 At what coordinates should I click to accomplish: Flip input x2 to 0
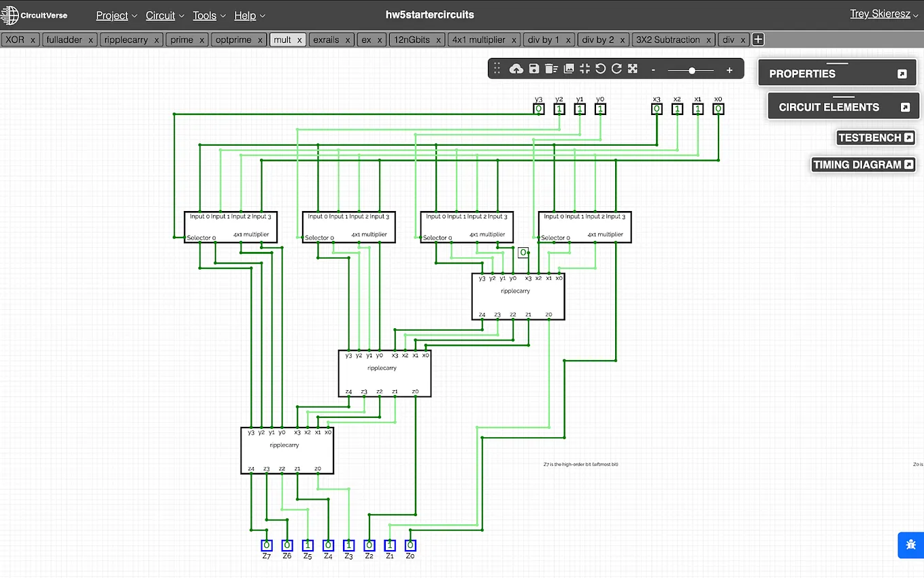pyautogui.click(x=677, y=108)
